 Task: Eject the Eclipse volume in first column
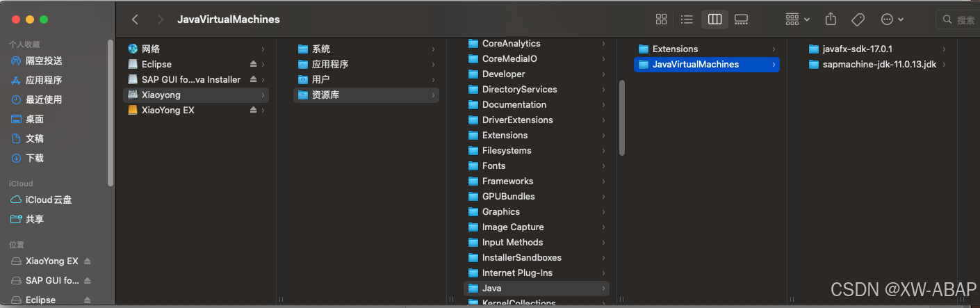(254, 64)
